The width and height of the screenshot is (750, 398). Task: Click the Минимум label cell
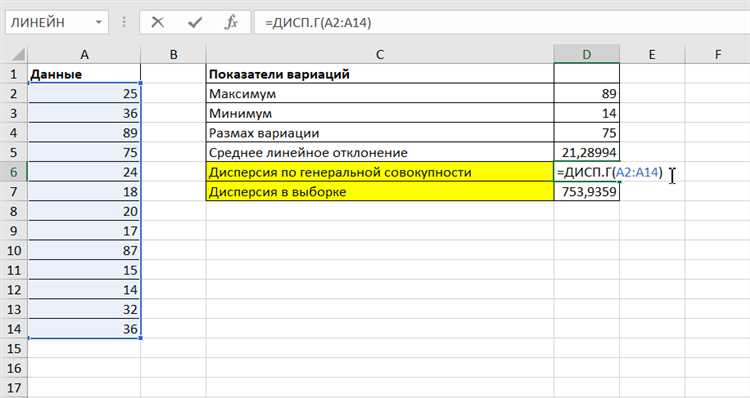[x=380, y=113]
